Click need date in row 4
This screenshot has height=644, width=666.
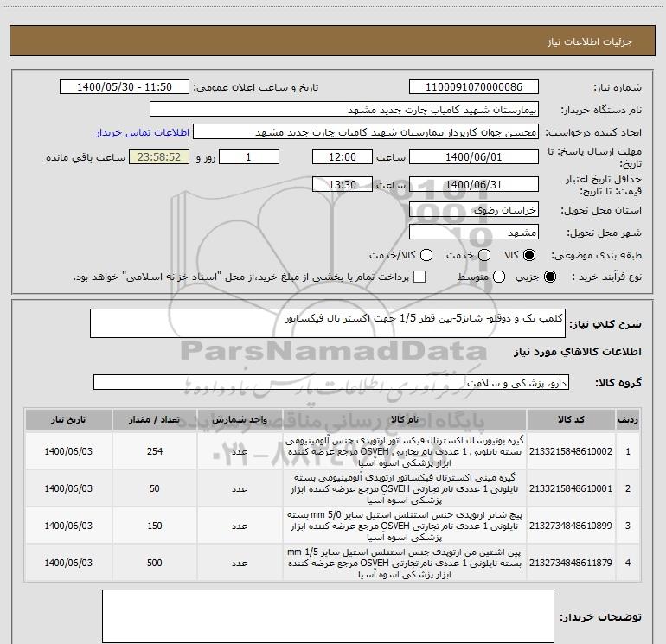pyautogui.click(x=68, y=563)
